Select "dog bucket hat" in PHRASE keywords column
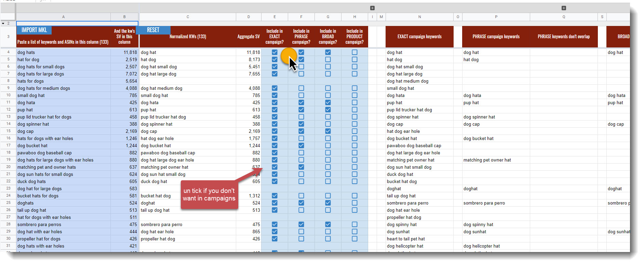 pos(496,138)
